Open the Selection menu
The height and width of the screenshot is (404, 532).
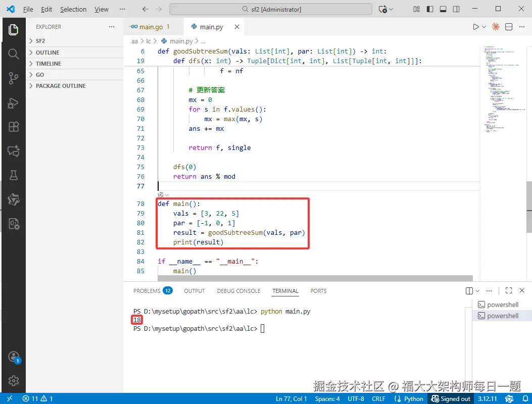[73, 9]
